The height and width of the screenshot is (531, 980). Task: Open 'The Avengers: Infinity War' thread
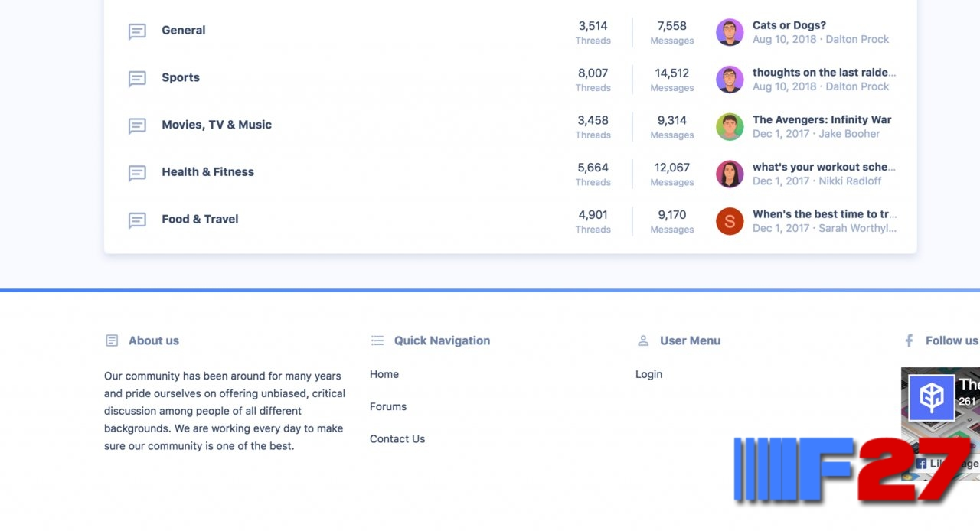[822, 119]
